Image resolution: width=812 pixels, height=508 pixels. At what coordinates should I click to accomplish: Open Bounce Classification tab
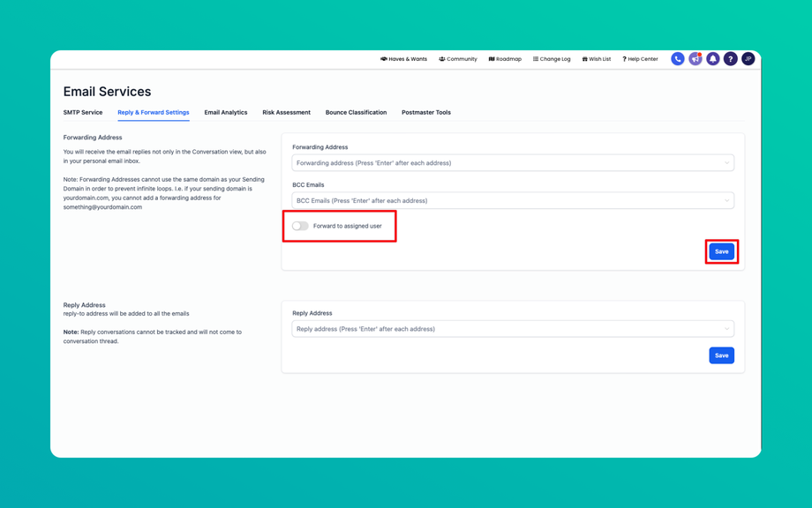[x=357, y=112]
